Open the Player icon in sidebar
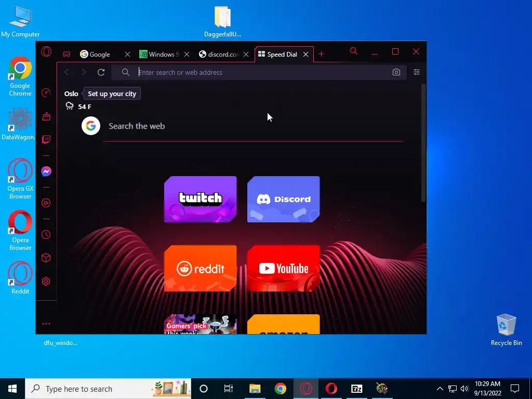Screen dimensions: 532x399 click(46, 203)
